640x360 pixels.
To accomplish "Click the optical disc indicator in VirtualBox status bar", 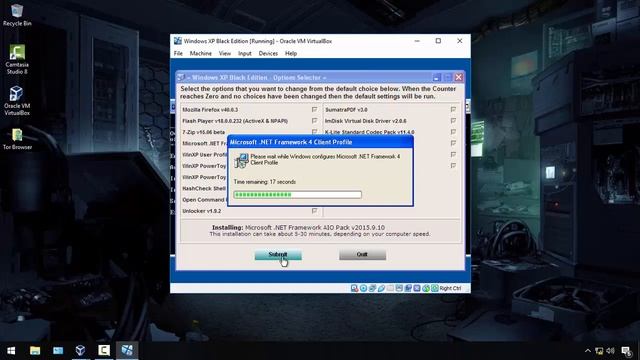I will pos(363,288).
